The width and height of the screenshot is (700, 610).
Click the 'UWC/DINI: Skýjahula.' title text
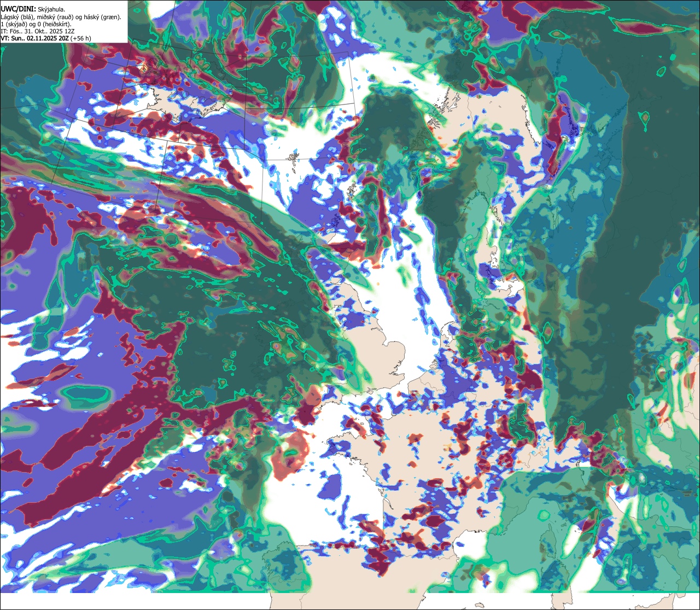click(33, 9)
